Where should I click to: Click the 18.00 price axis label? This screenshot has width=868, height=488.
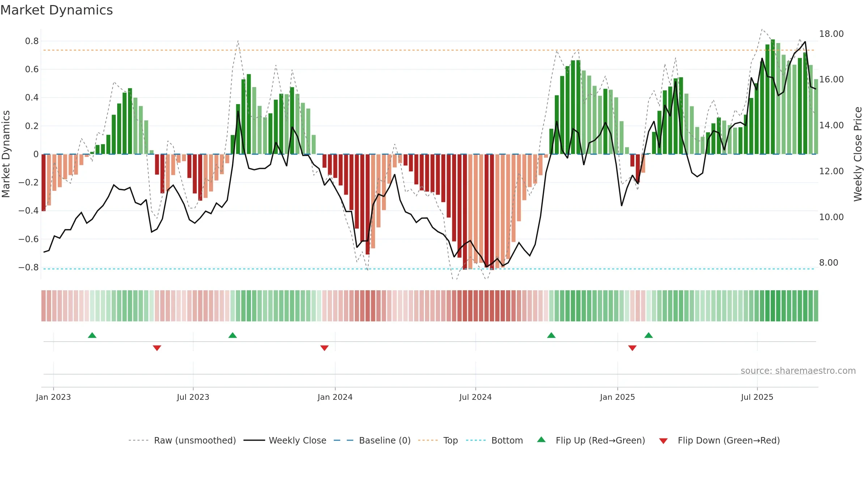pos(831,34)
